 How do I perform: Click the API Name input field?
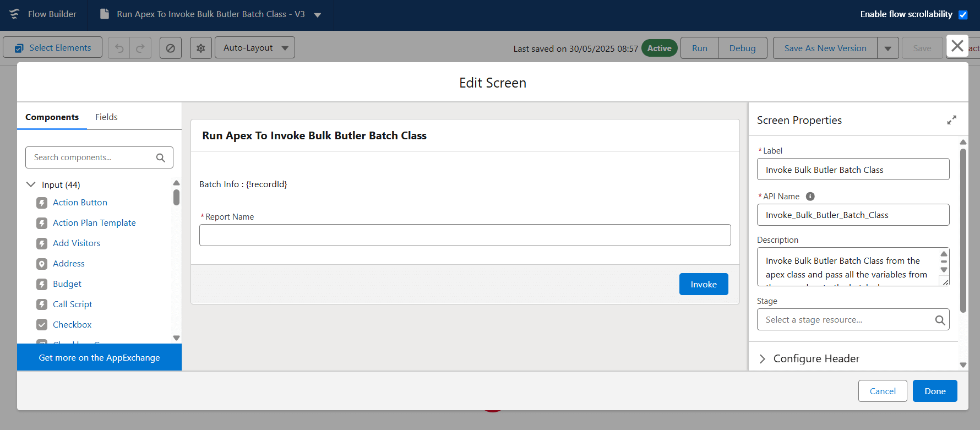pos(853,215)
